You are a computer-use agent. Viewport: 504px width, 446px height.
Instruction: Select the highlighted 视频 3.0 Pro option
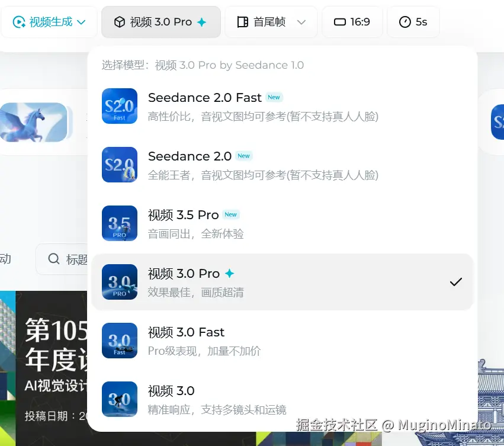coord(267,281)
